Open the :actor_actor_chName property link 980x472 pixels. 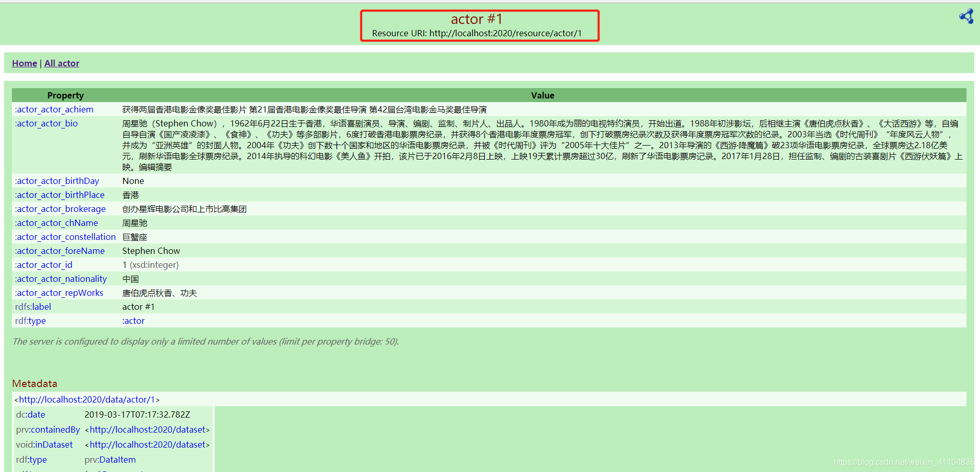(57, 223)
